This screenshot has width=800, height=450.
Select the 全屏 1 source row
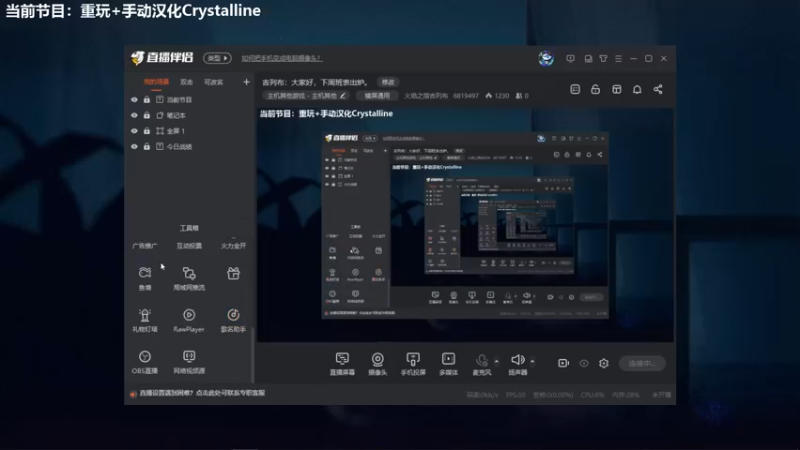[x=190, y=131]
